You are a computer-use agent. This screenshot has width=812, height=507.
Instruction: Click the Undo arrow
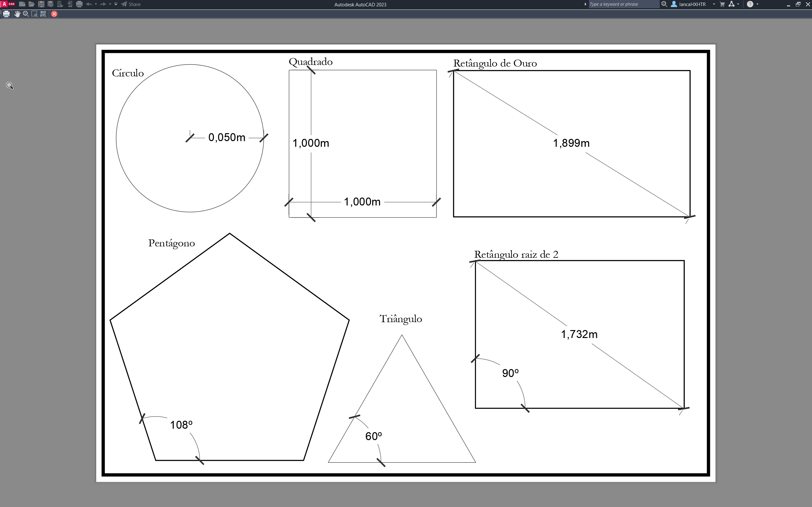[x=89, y=4]
